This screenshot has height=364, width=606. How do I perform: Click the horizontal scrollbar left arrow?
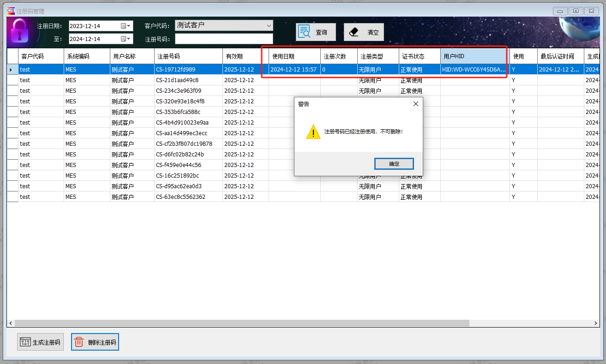[11, 323]
